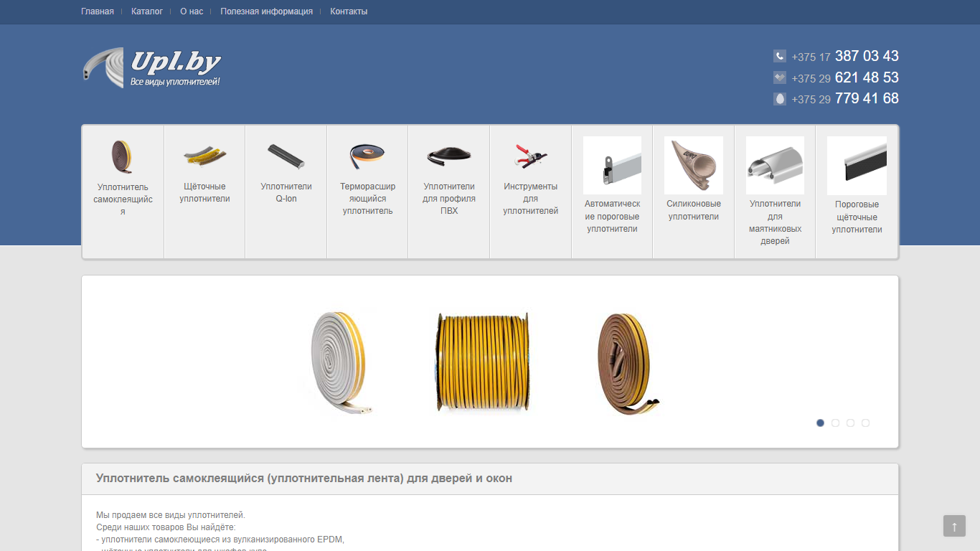The height and width of the screenshot is (551, 980).
Task: Click the yellow seal spool slide image
Action: point(483,362)
